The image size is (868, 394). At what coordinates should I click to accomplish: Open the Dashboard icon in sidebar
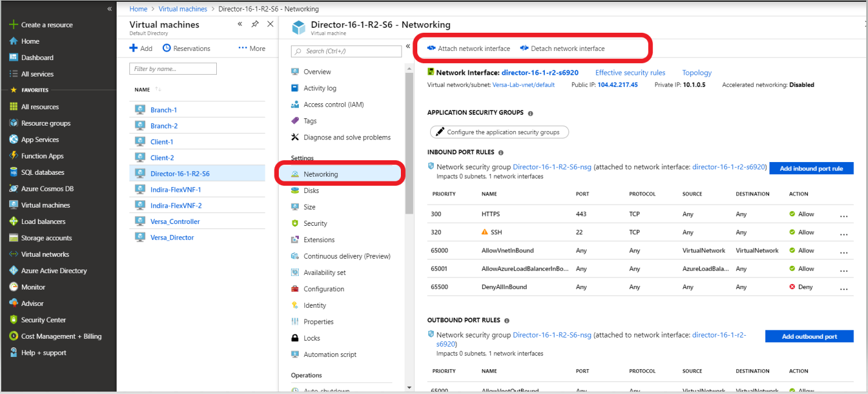[x=13, y=58]
